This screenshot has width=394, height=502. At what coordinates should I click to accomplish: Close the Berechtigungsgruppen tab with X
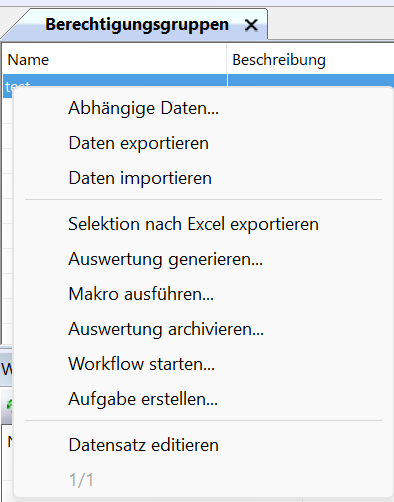tap(251, 25)
